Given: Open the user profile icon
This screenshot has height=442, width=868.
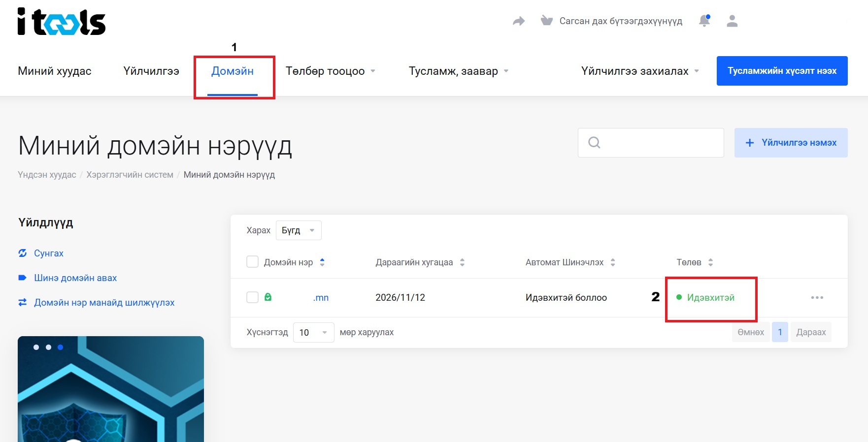Looking at the screenshot, I should tap(732, 21).
